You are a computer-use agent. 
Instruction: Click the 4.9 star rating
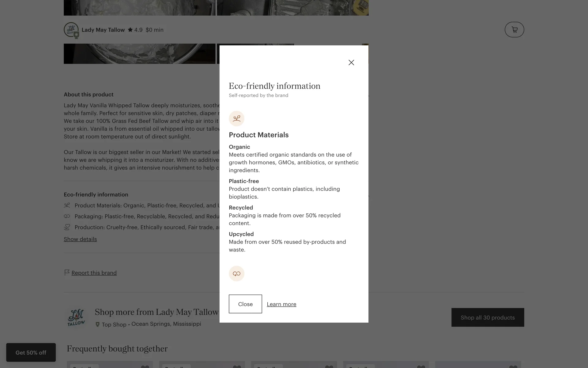(135, 30)
